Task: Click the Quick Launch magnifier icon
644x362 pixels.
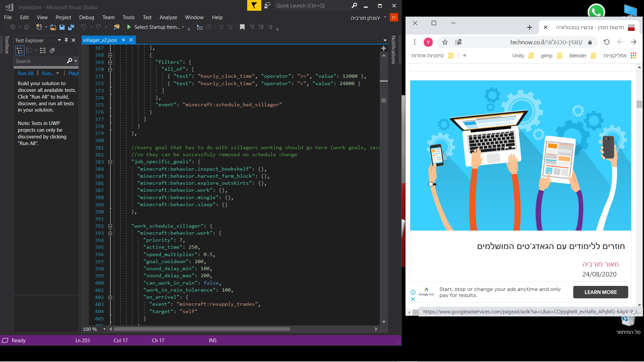Action: pyautogui.click(x=354, y=5)
